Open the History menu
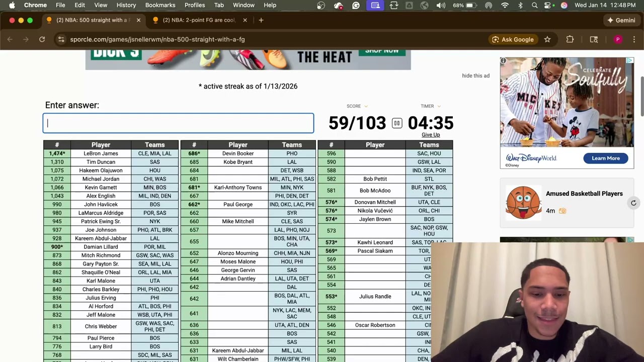The width and height of the screenshot is (644, 362). click(126, 5)
